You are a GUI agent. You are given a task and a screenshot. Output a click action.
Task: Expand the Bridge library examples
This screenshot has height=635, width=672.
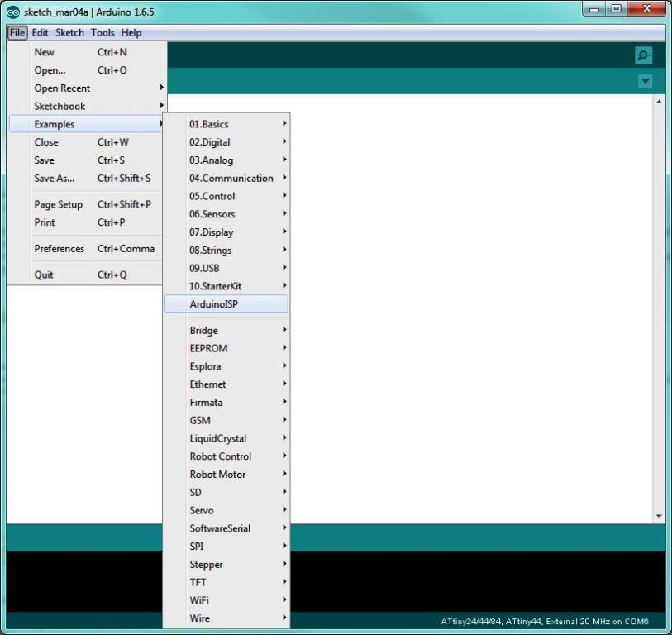pos(226,331)
